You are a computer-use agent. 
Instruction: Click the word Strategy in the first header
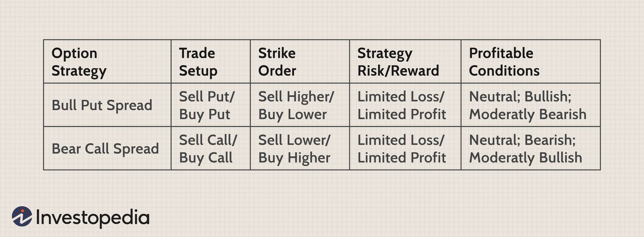pyautogui.click(x=79, y=71)
